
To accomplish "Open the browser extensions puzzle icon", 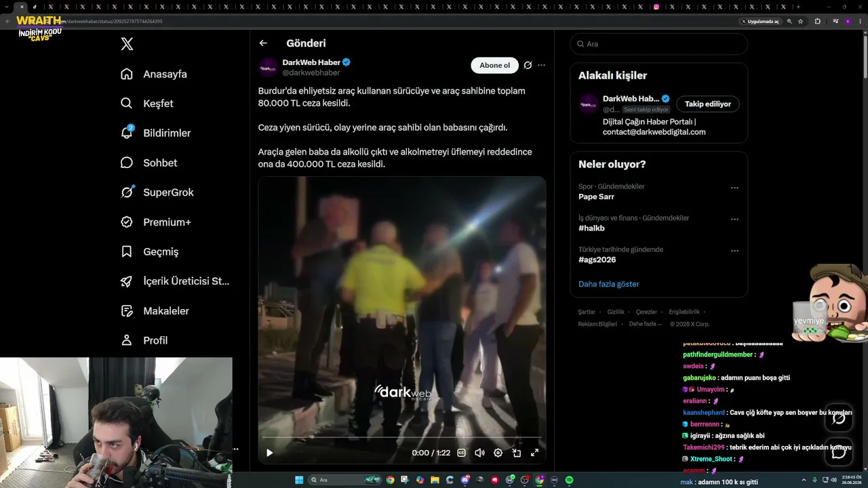I will coord(818,21).
